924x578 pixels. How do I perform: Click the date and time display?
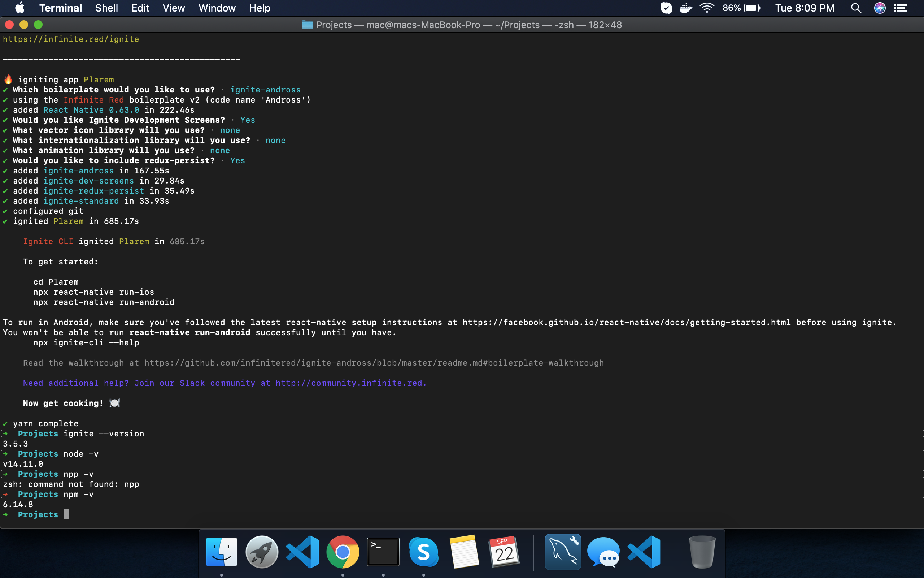pyautogui.click(x=805, y=8)
